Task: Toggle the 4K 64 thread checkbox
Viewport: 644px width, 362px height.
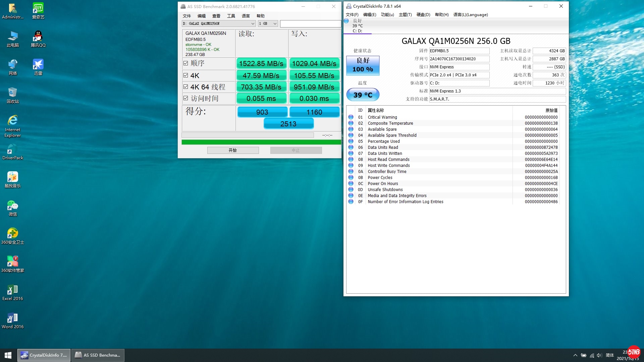Action: tap(186, 87)
